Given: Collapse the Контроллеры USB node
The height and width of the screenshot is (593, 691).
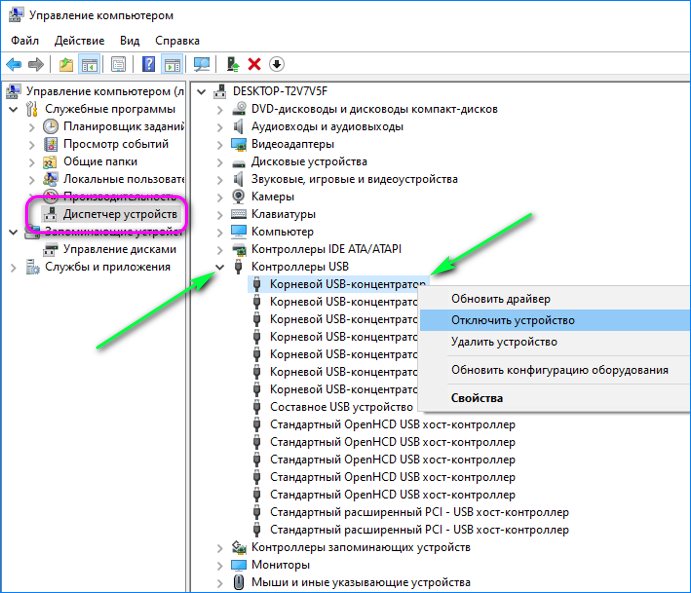Looking at the screenshot, I should pyautogui.click(x=220, y=267).
